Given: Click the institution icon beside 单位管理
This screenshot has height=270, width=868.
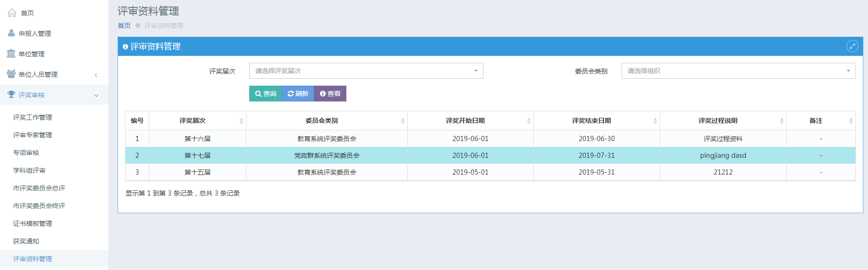Looking at the screenshot, I should (11, 54).
